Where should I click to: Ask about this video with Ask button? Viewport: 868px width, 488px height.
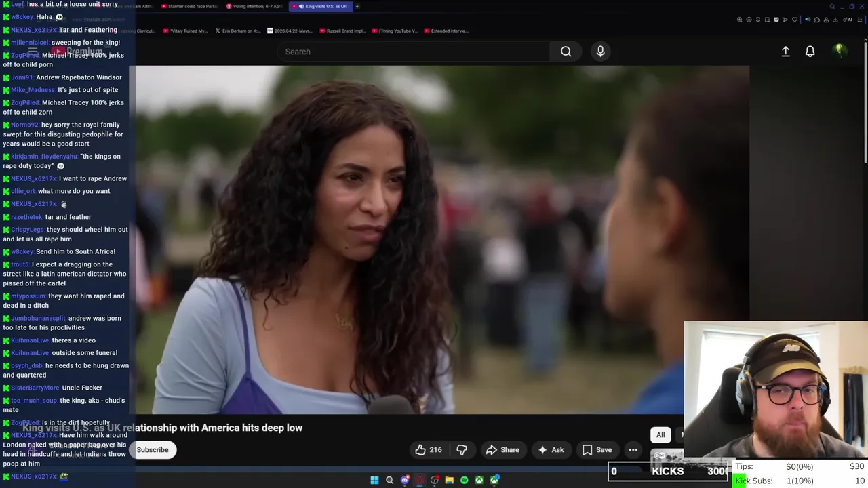point(551,450)
